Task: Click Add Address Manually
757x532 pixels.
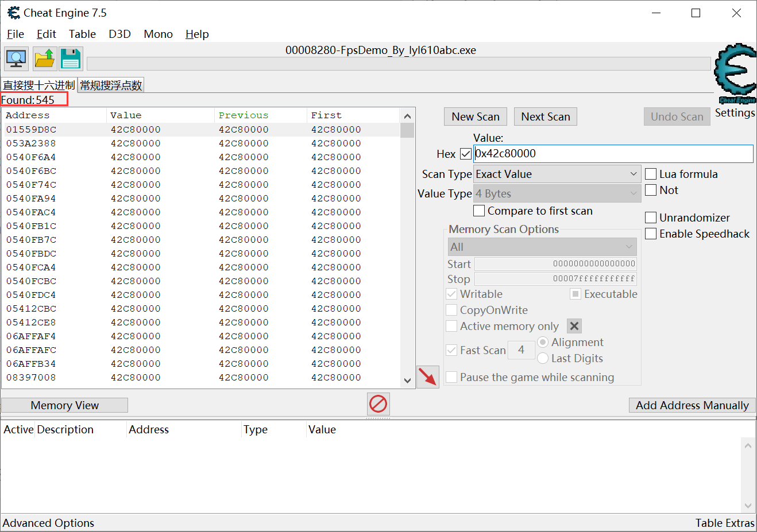Action: coord(692,405)
